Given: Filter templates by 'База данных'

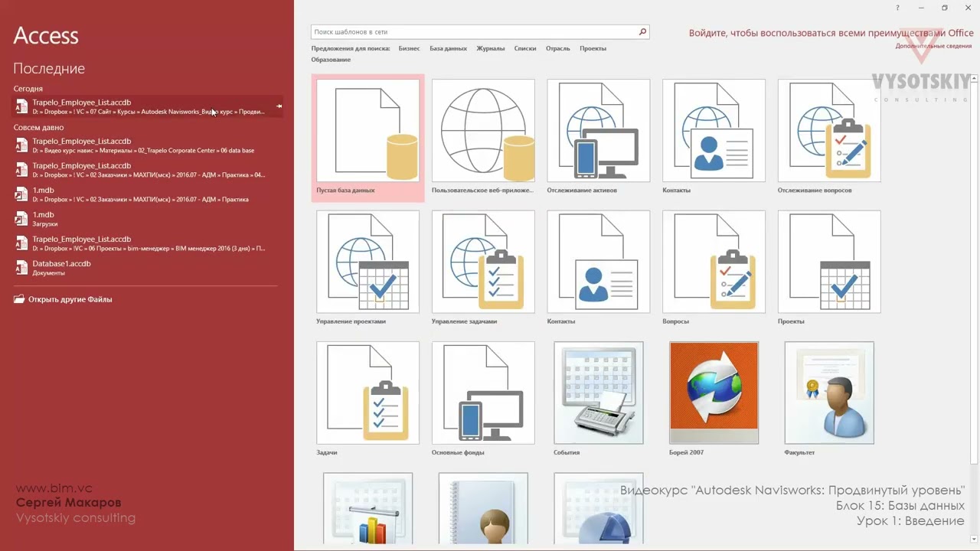Looking at the screenshot, I should tap(448, 48).
